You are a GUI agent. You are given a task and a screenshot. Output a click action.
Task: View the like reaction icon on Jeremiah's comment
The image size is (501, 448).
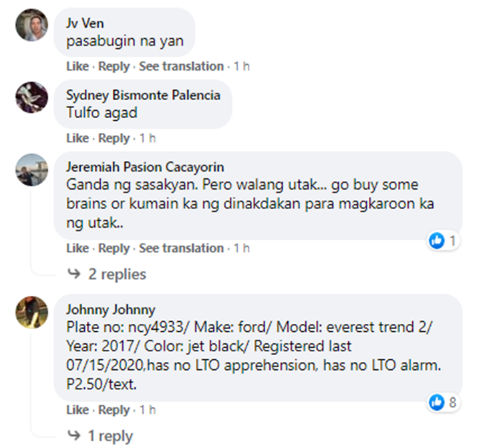coord(436,240)
